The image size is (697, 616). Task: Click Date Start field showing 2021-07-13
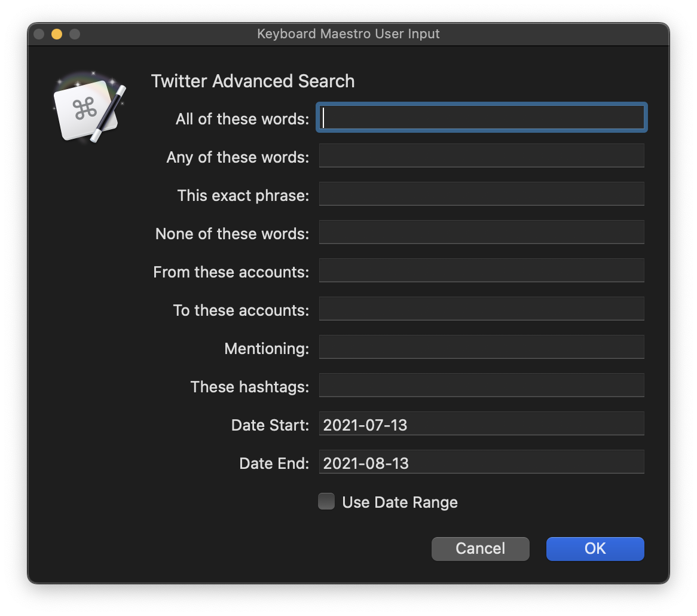(x=481, y=423)
